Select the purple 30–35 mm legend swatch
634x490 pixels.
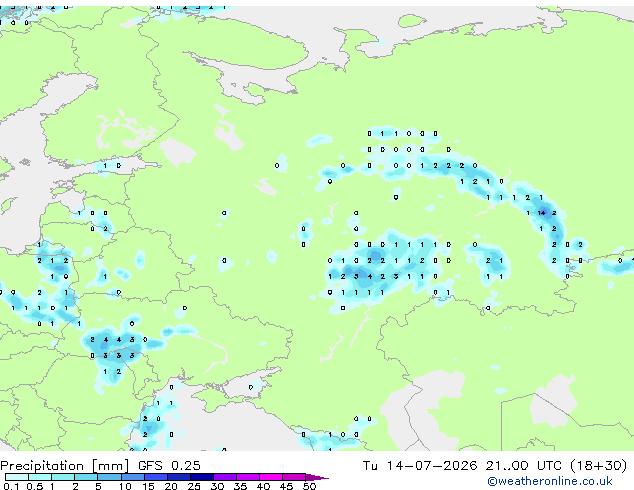click(x=225, y=477)
